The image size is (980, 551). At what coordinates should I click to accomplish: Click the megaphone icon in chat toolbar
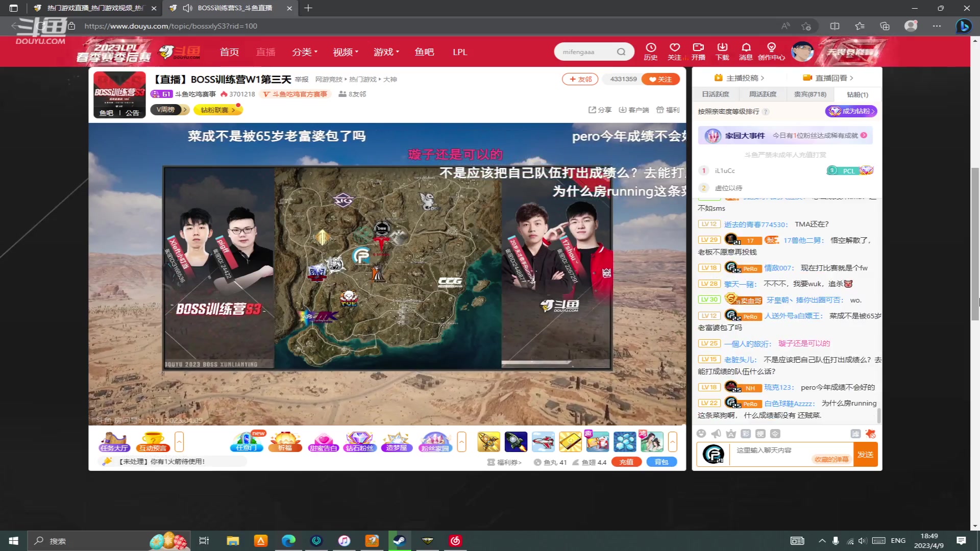point(716,434)
